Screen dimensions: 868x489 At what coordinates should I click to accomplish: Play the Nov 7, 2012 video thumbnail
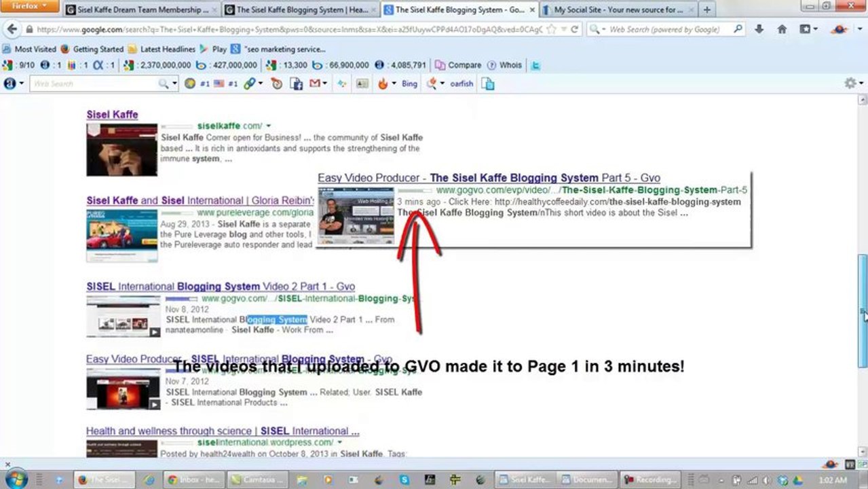(x=124, y=389)
